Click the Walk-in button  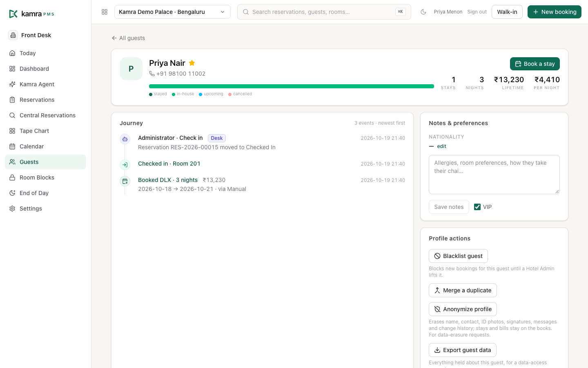pos(507,12)
